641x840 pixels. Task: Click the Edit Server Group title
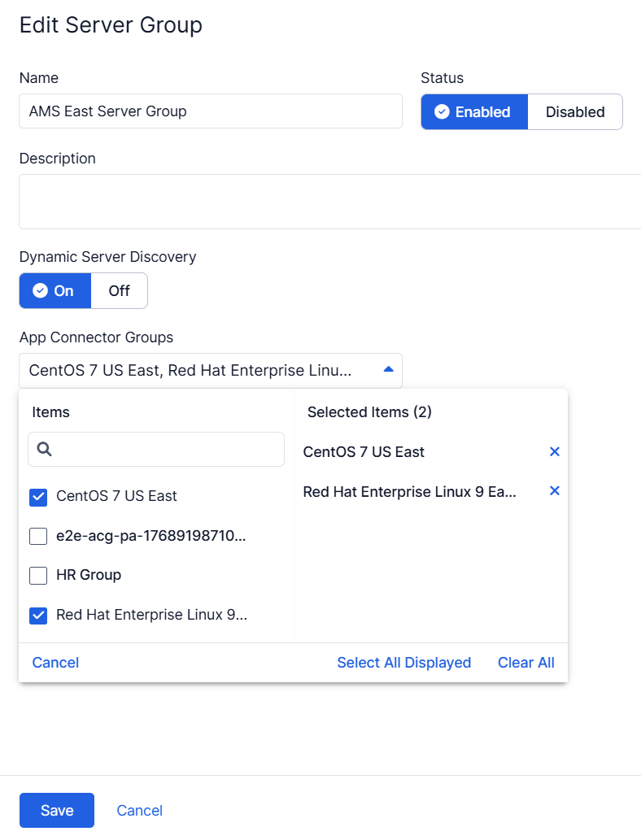[111, 25]
